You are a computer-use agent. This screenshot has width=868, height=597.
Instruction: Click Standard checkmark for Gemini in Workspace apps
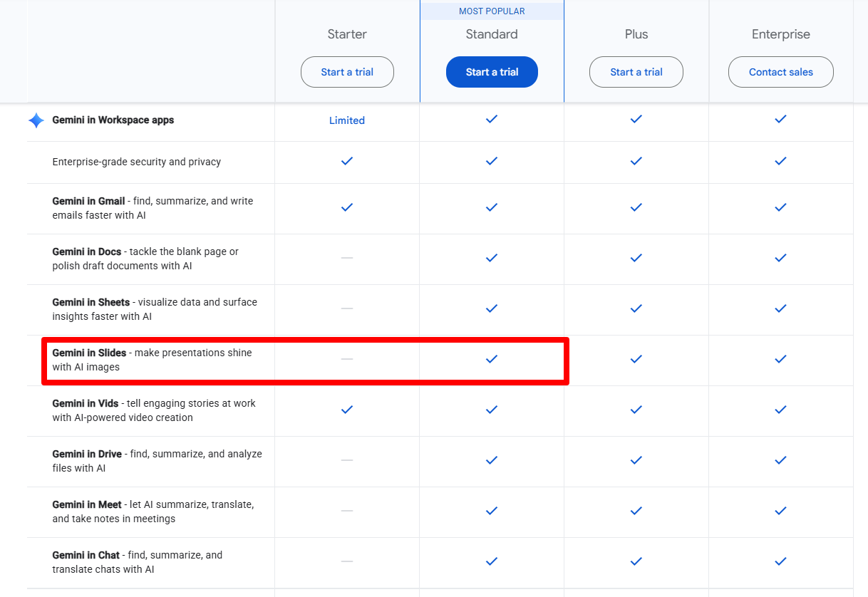click(492, 120)
